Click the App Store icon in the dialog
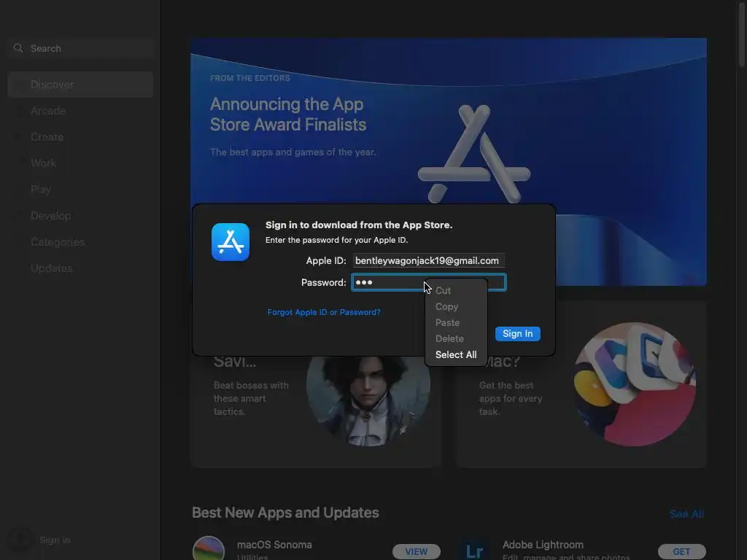This screenshot has height=560, width=747. tap(231, 242)
